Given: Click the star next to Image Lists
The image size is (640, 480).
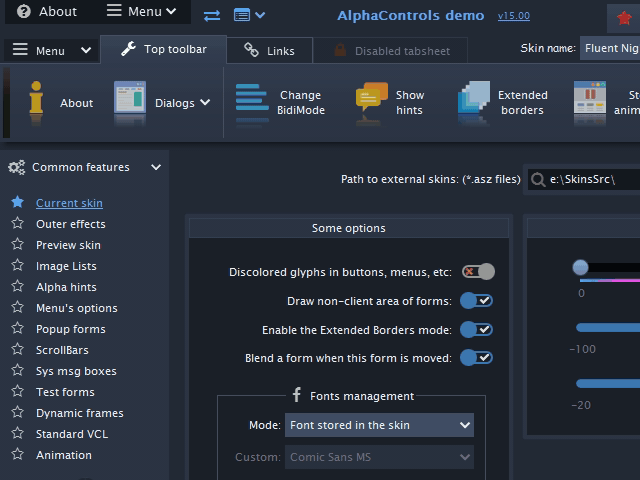Looking at the screenshot, I should click(18, 265).
